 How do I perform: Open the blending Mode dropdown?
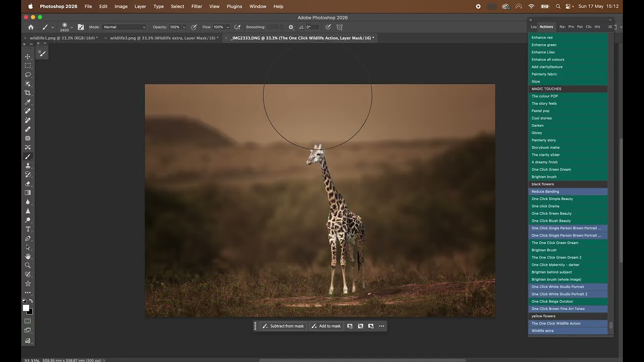[124, 27]
